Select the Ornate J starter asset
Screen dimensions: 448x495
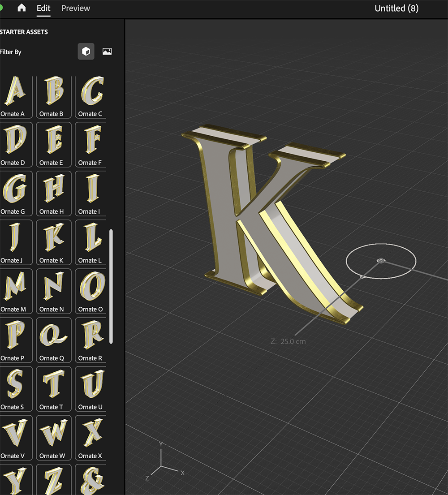pos(15,240)
